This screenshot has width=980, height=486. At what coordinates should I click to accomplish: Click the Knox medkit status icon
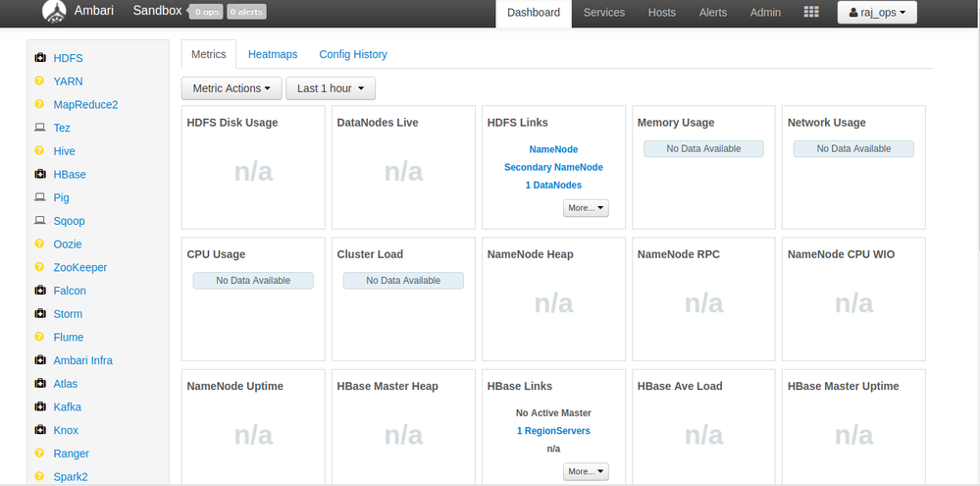(x=40, y=430)
